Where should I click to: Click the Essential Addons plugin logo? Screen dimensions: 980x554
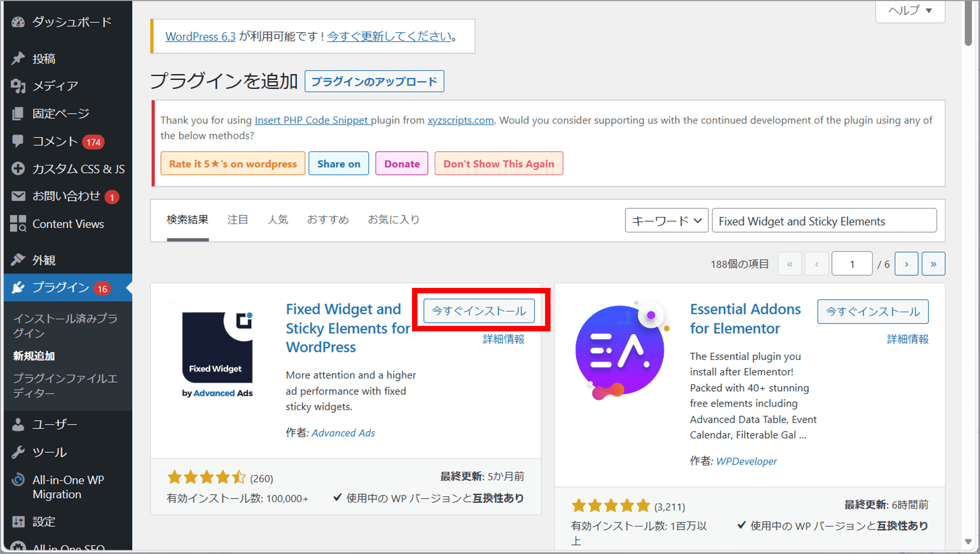pyautogui.click(x=622, y=350)
